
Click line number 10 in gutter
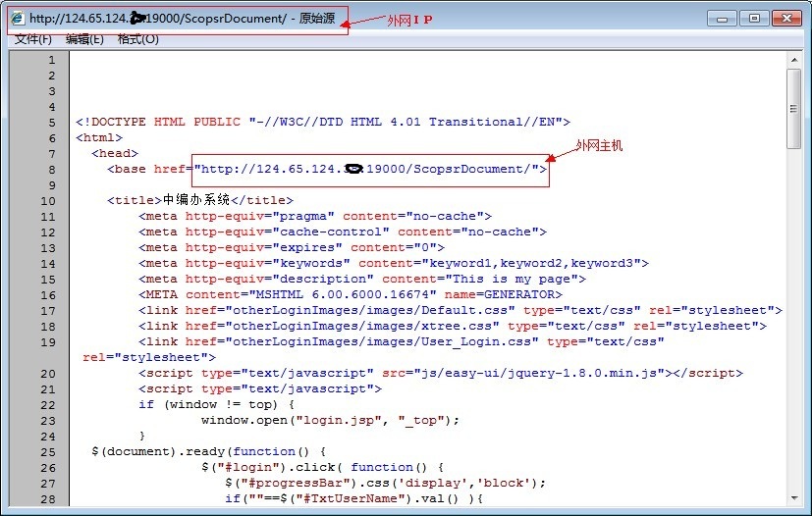coord(48,201)
